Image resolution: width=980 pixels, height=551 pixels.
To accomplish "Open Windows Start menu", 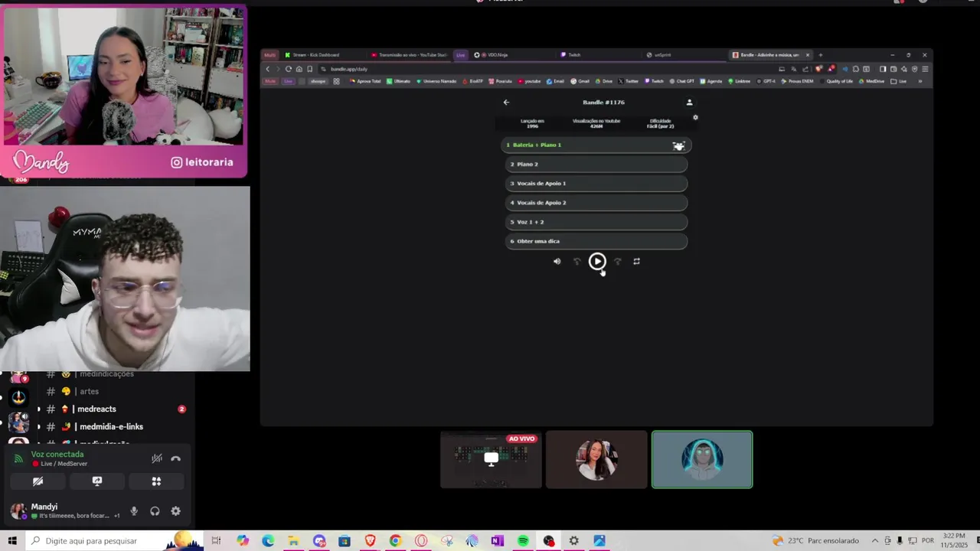I will pyautogui.click(x=12, y=541).
